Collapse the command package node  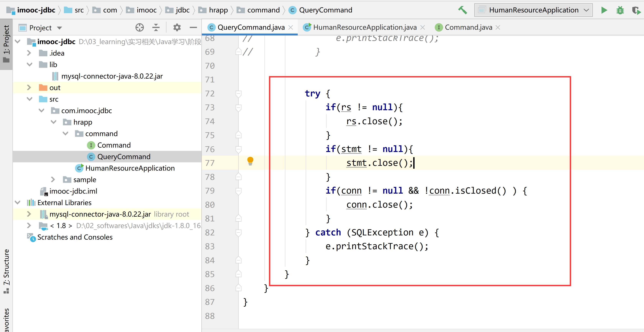[x=65, y=133]
